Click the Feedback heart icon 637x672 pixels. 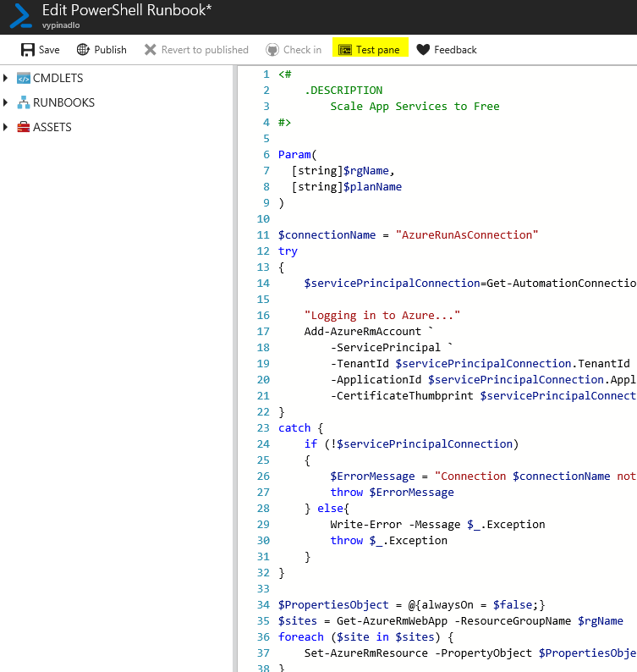[423, 50]
